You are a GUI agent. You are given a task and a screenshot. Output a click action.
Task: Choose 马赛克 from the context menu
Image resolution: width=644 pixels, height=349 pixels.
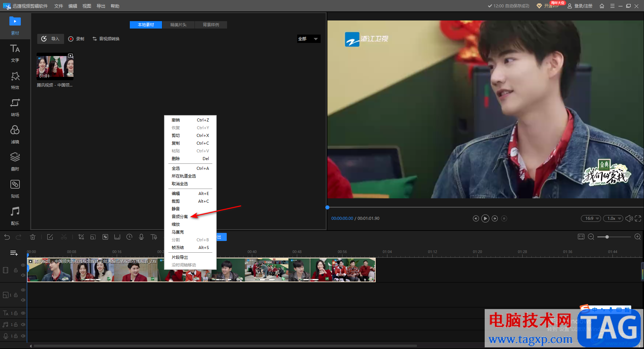(x=190, y=232)
